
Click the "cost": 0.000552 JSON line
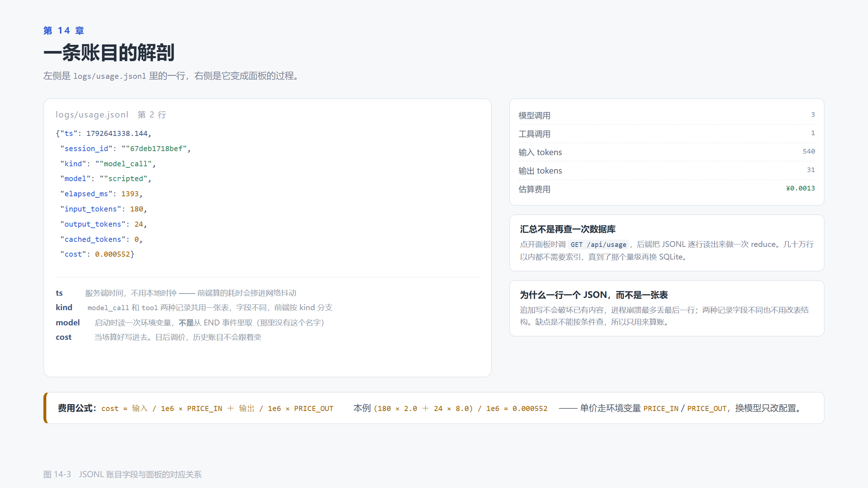click(x=97, y=254)
